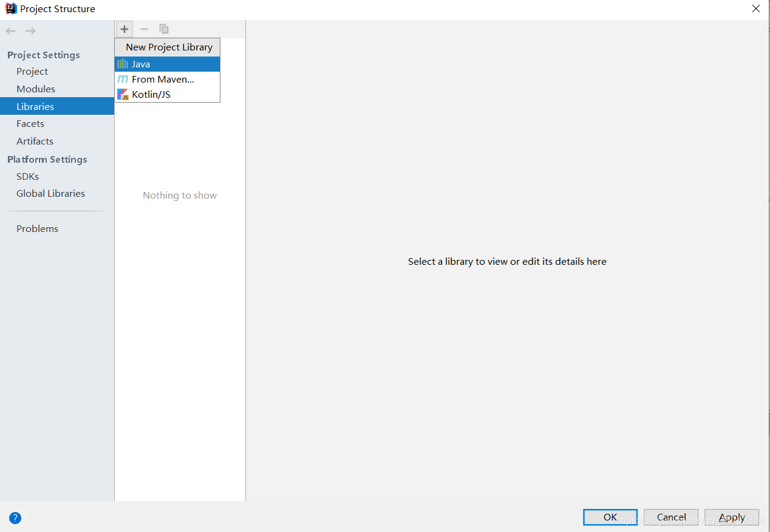Image resolution: width=770 pixels, height=532 pixels.
Task: Click IntelliJ logo in title bar
Action: click(x=11, y=9)
